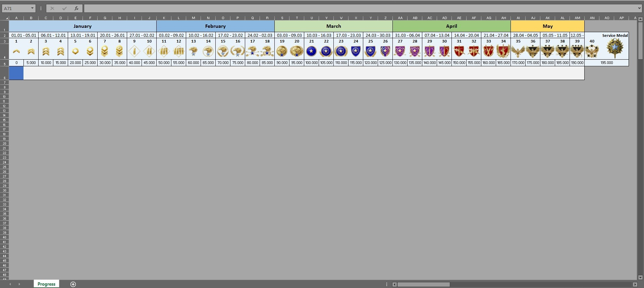Click the horizontal scrollbar right arrow
The height and width of the screenshot is (288, 644).
635,284
